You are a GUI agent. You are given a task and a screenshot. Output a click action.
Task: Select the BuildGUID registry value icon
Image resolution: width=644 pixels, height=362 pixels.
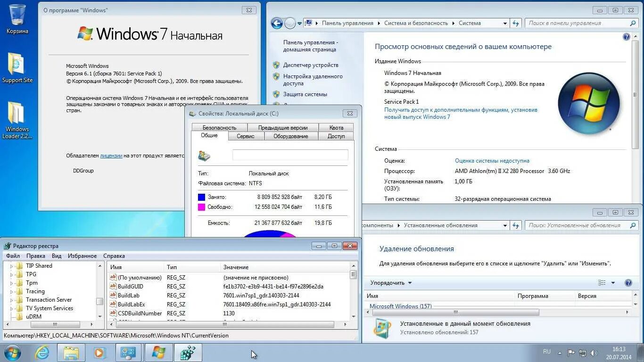(113, 286)
